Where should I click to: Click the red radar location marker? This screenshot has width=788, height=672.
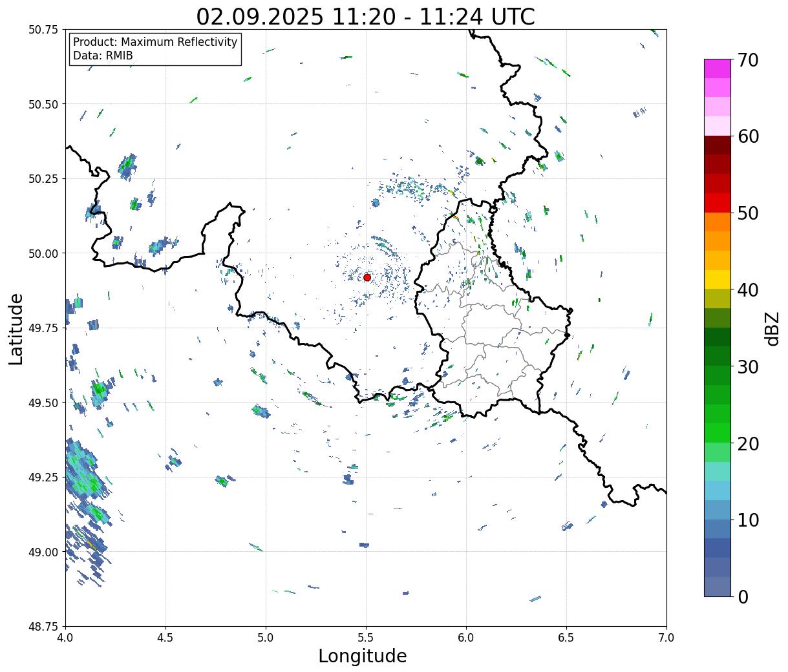[367, 277]
